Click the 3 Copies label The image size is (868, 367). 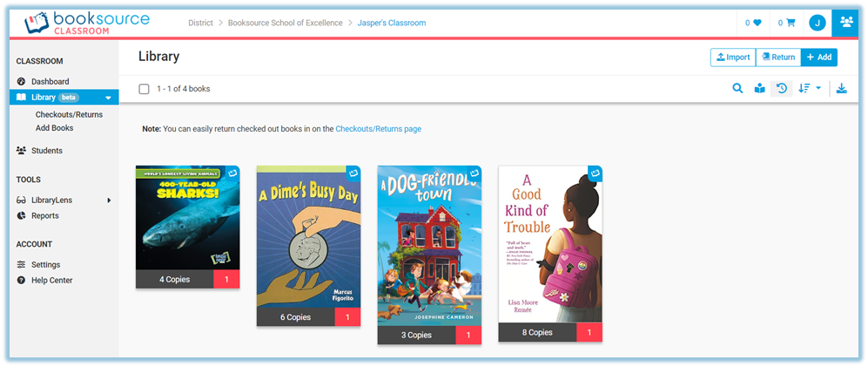point(416,335)
